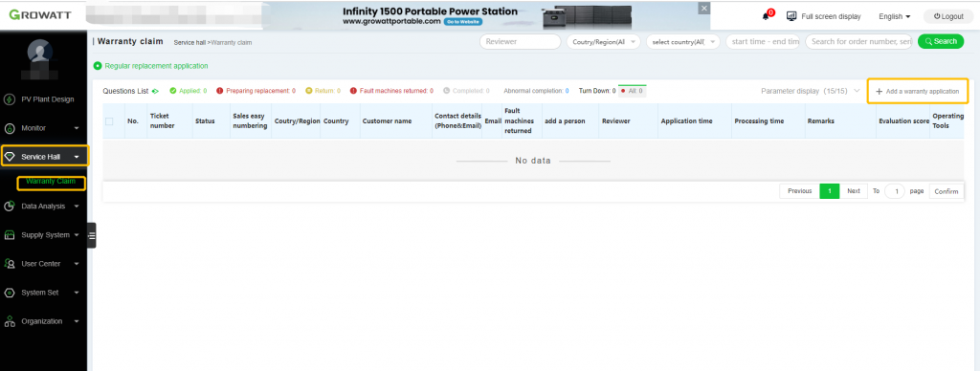Select the Regular replacement application radio

point(98,66)
